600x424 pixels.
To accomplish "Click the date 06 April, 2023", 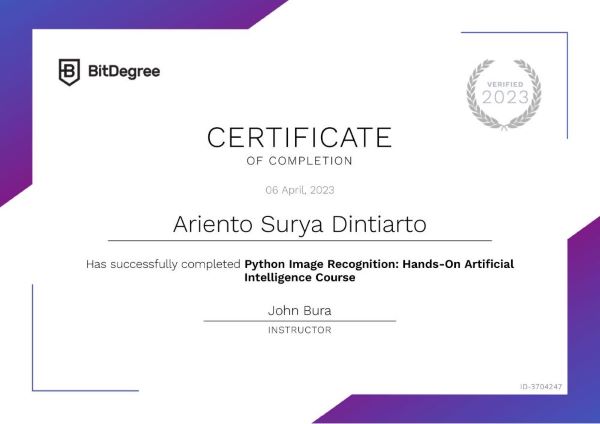I will 299,189.
